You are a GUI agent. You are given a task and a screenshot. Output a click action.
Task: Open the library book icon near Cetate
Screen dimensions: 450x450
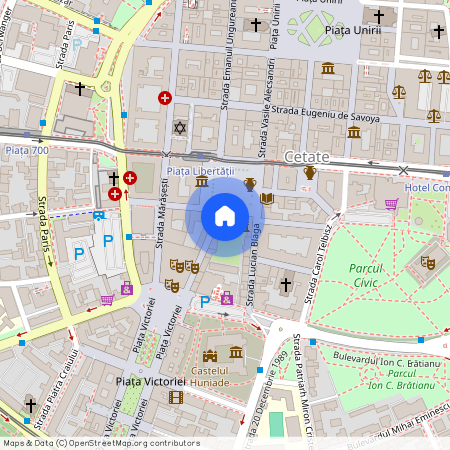[267, 199]
